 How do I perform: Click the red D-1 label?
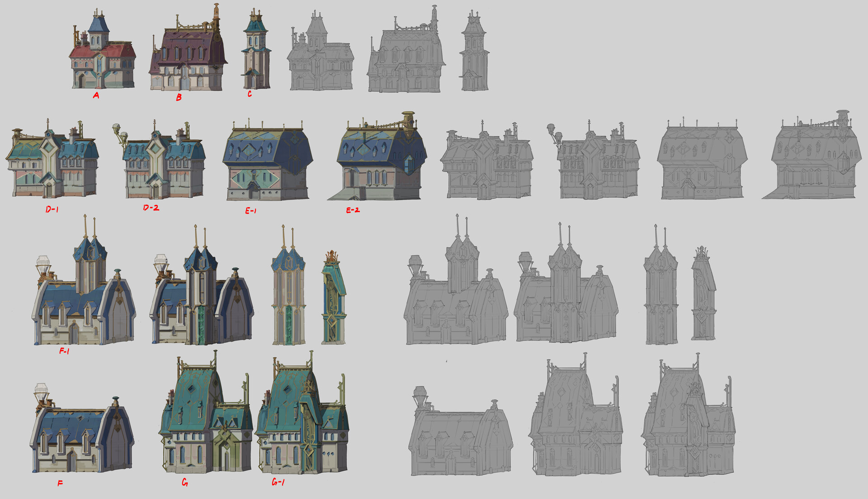51,209
